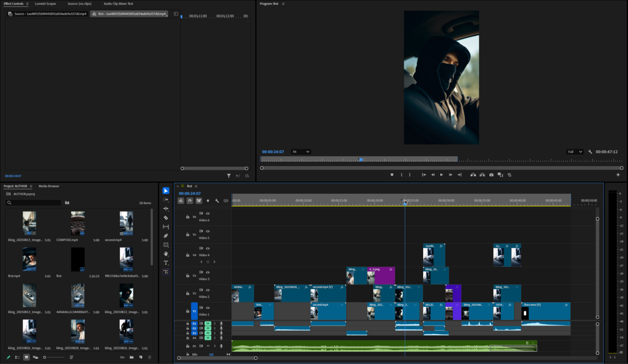Choose the Hand tool
Image resolution: width=628 pixels, height=364 pixels.
click(x=166, y=254)
